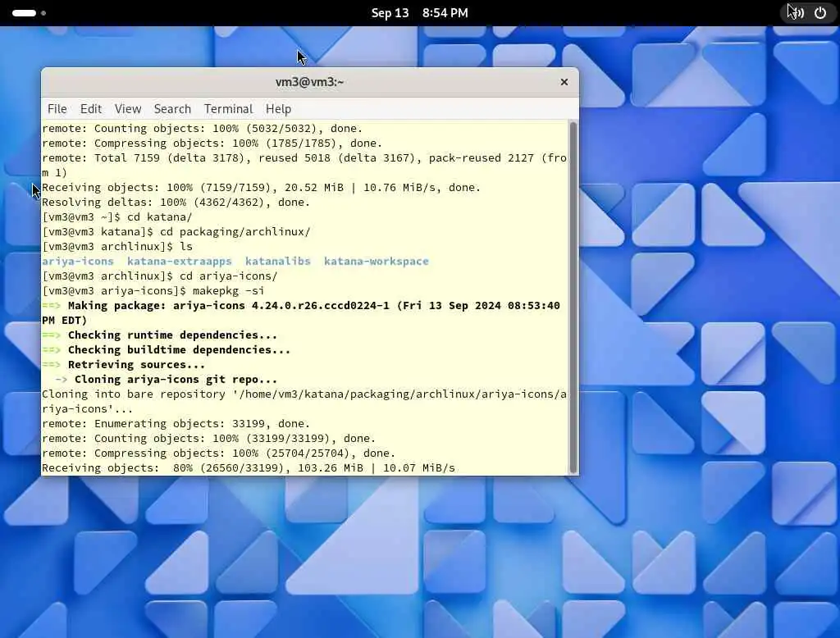The image size is (840, 638).
Task: Click the power icon in the top bar
Action: (820, 13)
